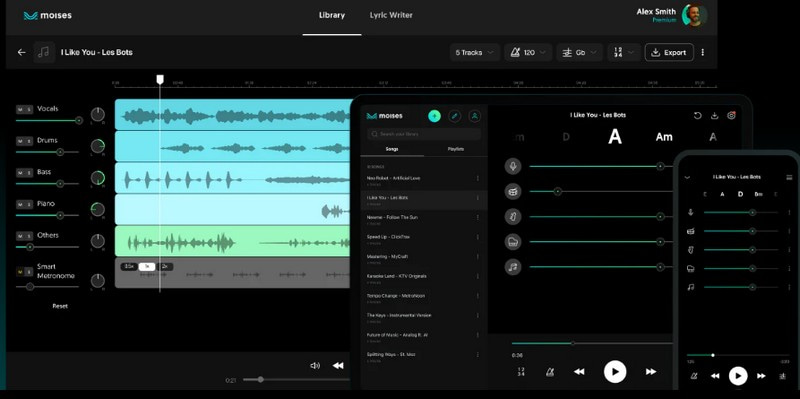The image size is (800, 399).
Task: Select 0.5x metronome speed
Action: point(129,266)
